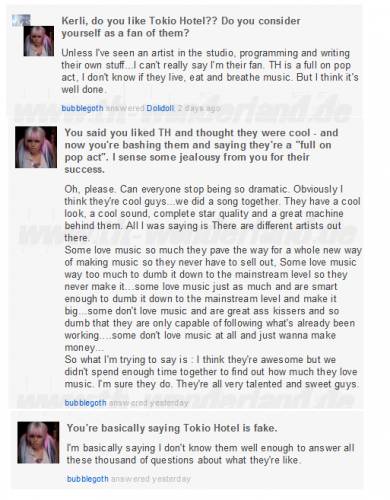This screenshot has height=500, width=390.
Task: Click the small asker avatar beside first question
Action: pyautogui.click(x=21, y=20)
